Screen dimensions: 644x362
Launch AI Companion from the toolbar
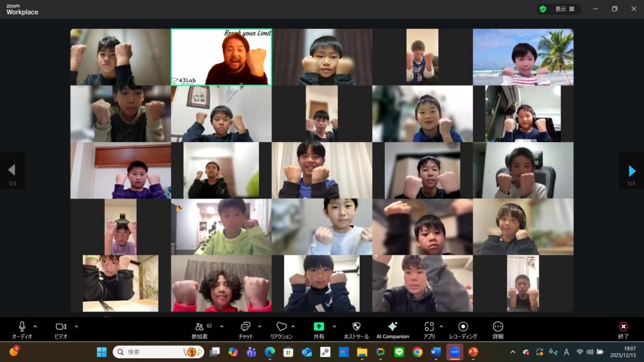click(392, 327)
